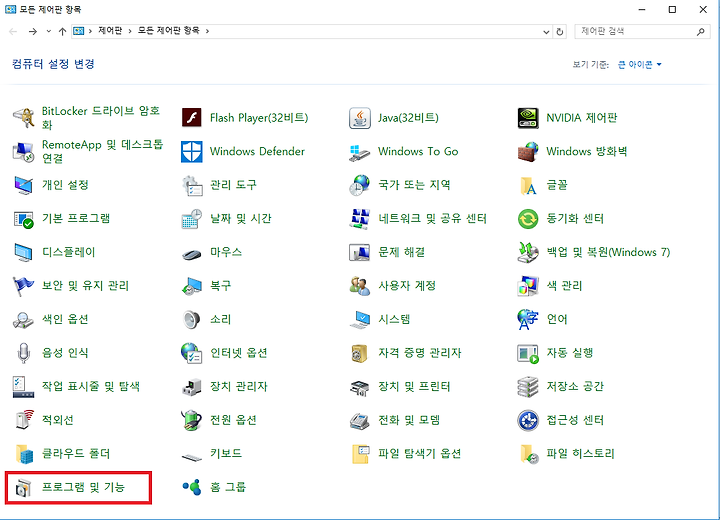This screenshot has width=720, height=520.
Task: Open the 관리 도구 icon
Action: pos(191,185)
